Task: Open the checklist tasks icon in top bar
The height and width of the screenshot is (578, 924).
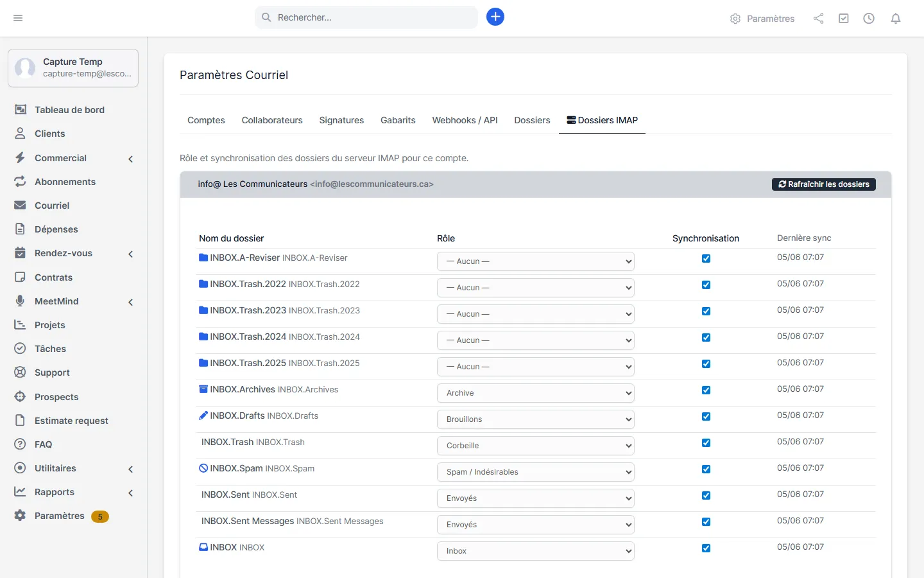Action: 844,19
